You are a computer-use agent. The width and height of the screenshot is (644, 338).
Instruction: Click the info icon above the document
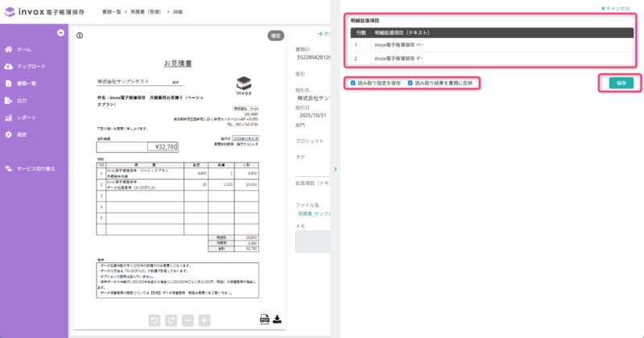(x=80, y=35)
